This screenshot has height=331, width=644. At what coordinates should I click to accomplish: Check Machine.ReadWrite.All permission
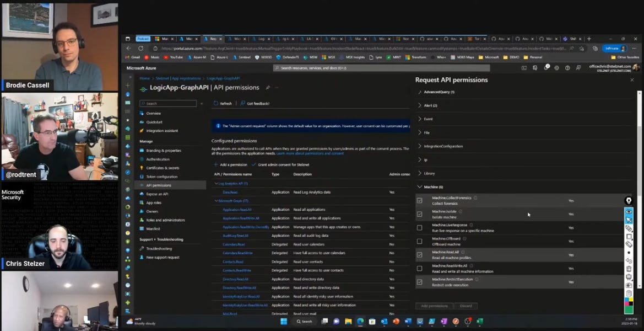tap(419, 269)
